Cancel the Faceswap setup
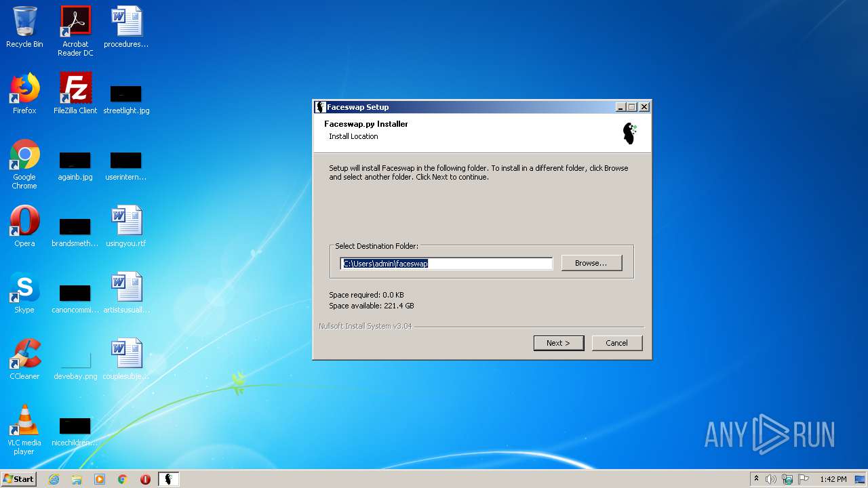 click(616, 343)
